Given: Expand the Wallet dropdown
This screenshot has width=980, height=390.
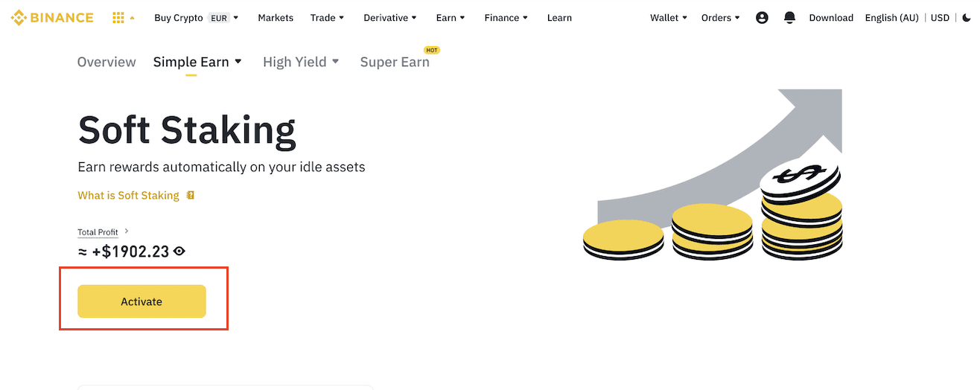Looking at the screenshot, I should tap(669, 18).
